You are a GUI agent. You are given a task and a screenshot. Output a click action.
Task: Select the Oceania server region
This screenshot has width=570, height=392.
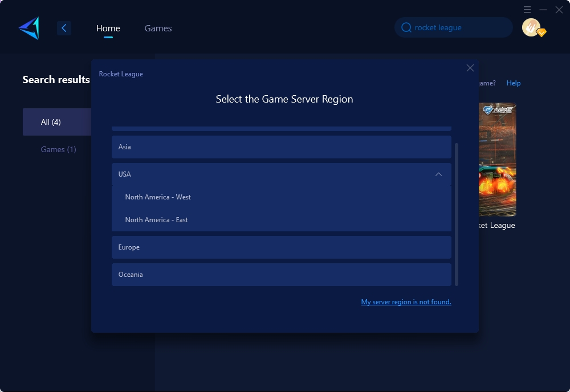(x=282, y=274)
